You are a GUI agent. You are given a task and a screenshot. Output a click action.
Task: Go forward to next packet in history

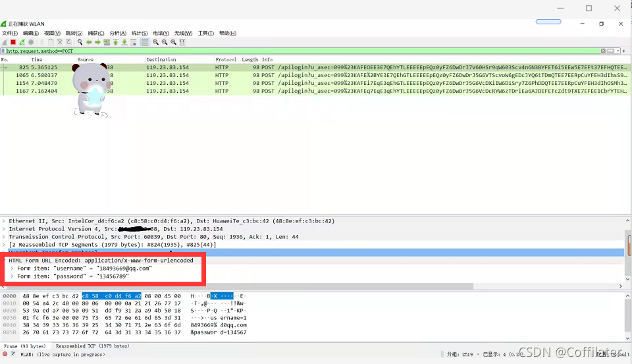coord(97,42)
